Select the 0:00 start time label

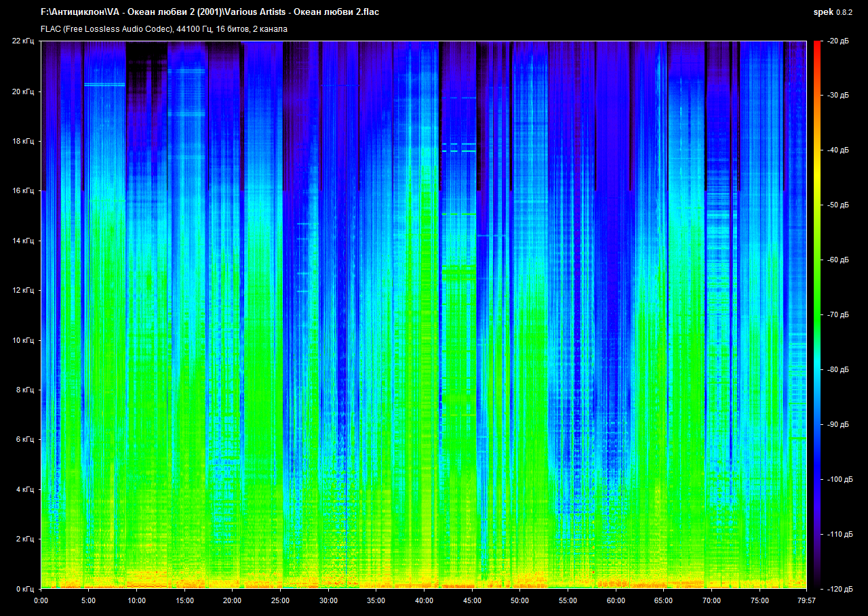pyautogui.click(x=41, y=600)
